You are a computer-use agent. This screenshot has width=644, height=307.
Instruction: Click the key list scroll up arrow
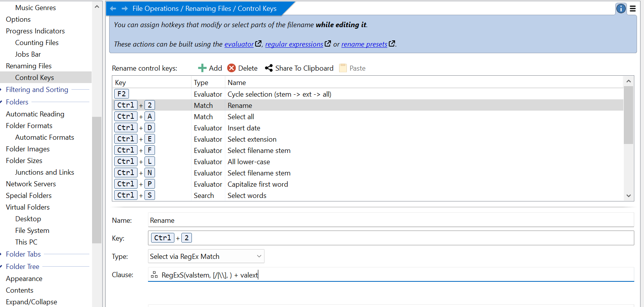click(x=628, y=81)
